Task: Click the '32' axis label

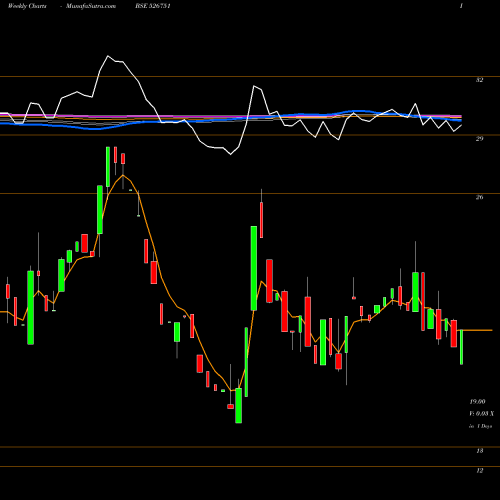Action: (479, 80)
